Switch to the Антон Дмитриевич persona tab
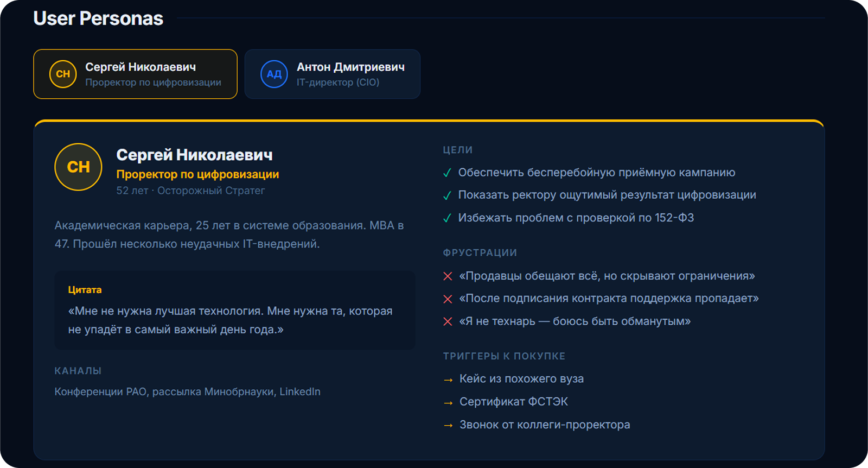The width and height of the screenshot is (868, 468). (333, 74)
